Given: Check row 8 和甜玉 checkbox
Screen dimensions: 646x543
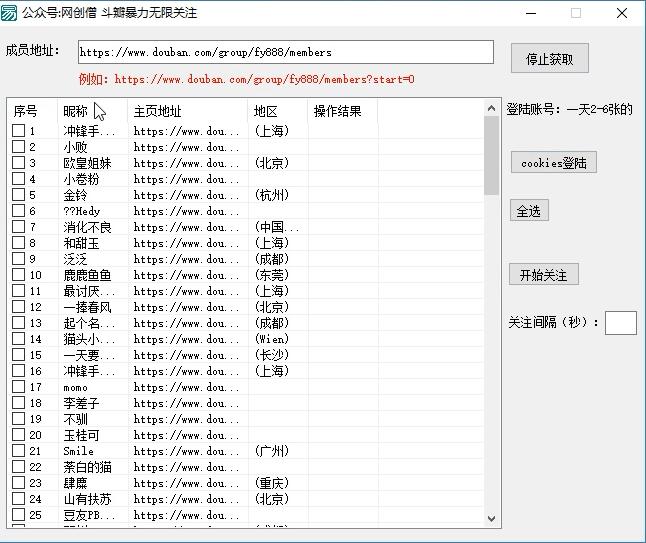Looking at the screenshot, I should pyautogui.click(x=18, y=243).
